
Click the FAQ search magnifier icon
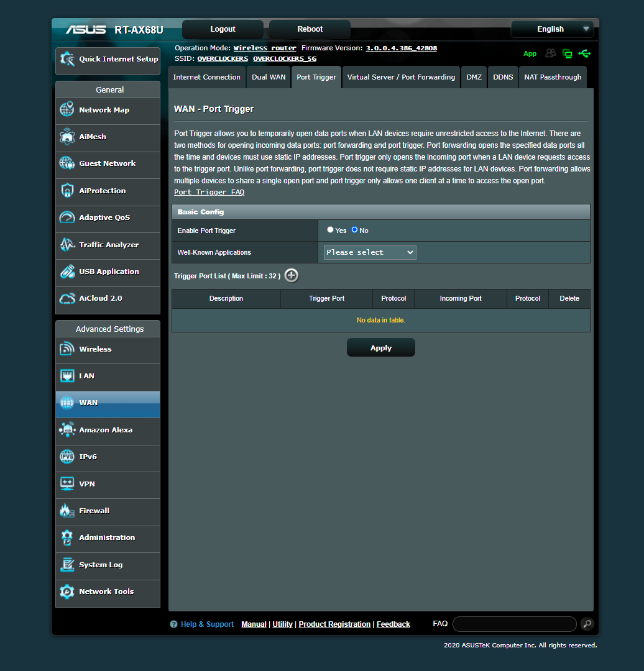click(587, 624)
